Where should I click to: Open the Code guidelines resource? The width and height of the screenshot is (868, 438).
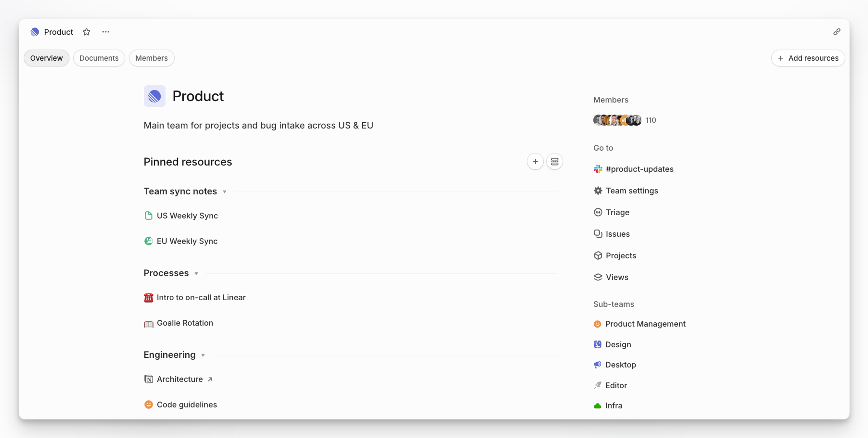[187, 405]
